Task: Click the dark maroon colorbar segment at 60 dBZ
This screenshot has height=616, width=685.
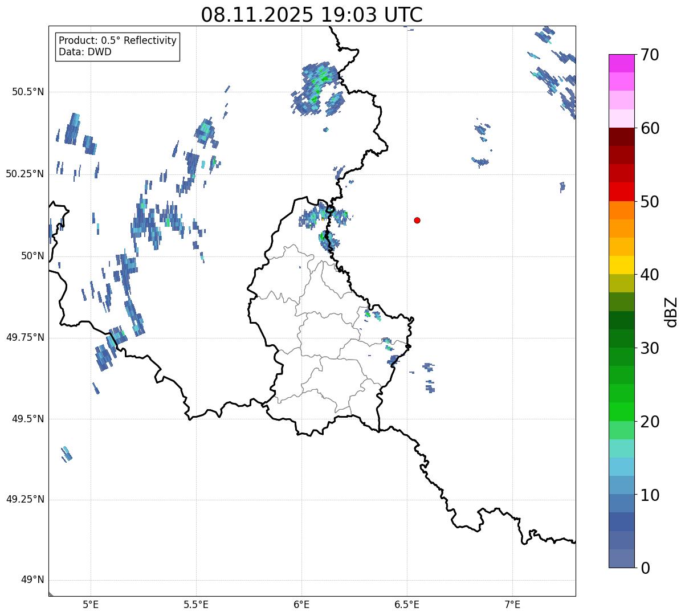Action: (622, 137)
